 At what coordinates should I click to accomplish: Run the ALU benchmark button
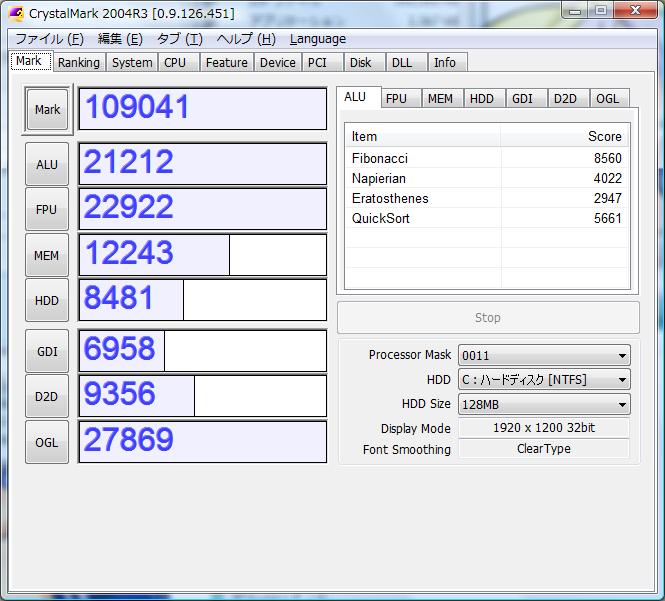(x=47, y=164)
